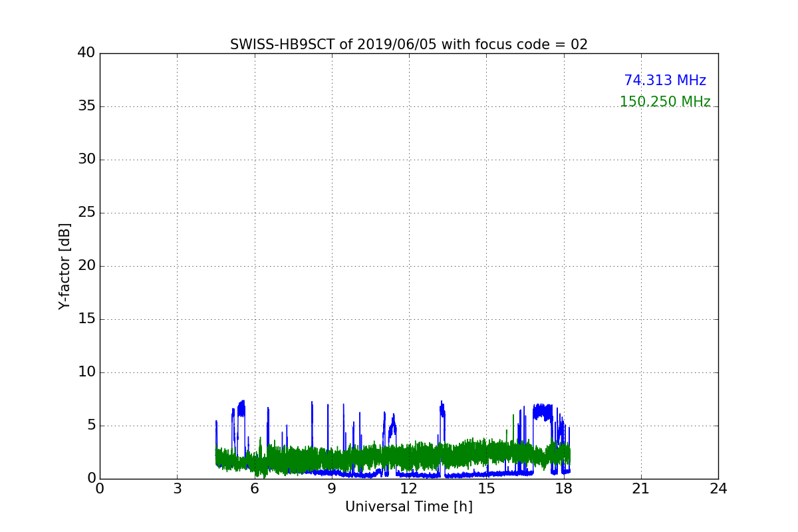Viewport: 798px width, 532px height.
Task: Click the y-axis tick label 15
Action: coord(86,319)
